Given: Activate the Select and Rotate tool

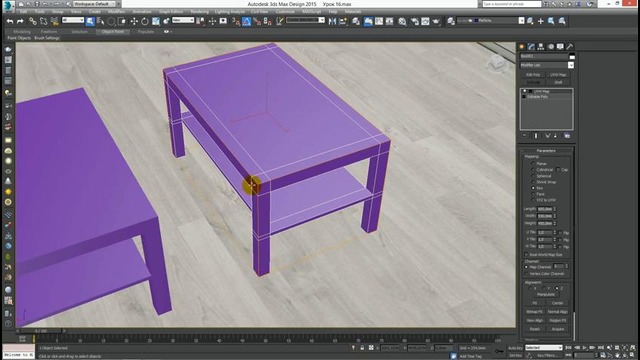Looking at the screenshot, I should pos(144,21).
